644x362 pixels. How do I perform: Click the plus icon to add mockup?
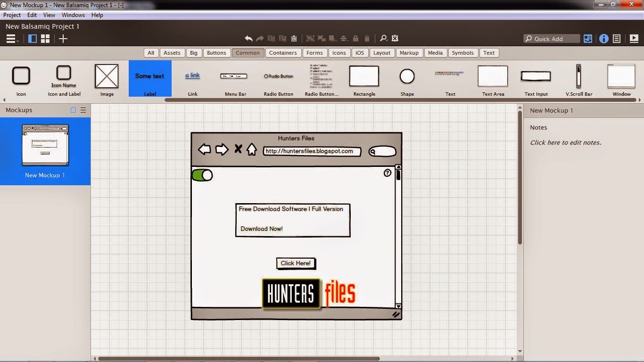tap(63, 39)
